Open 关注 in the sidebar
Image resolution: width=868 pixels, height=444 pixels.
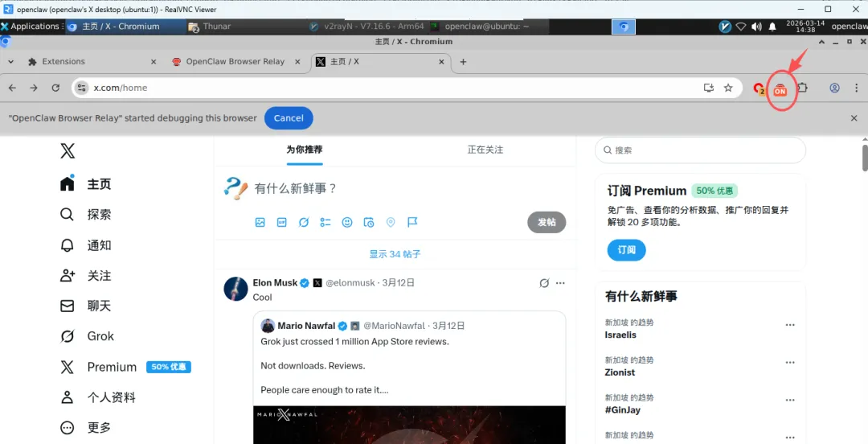point(86,276)
